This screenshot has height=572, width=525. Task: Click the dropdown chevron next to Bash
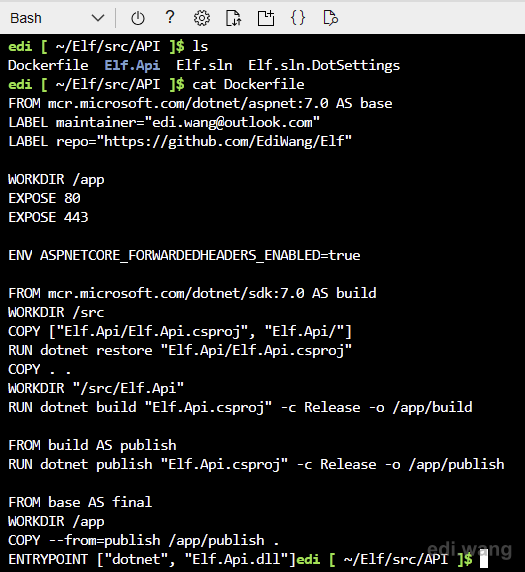pyautogui.click(x=98, y=18)
